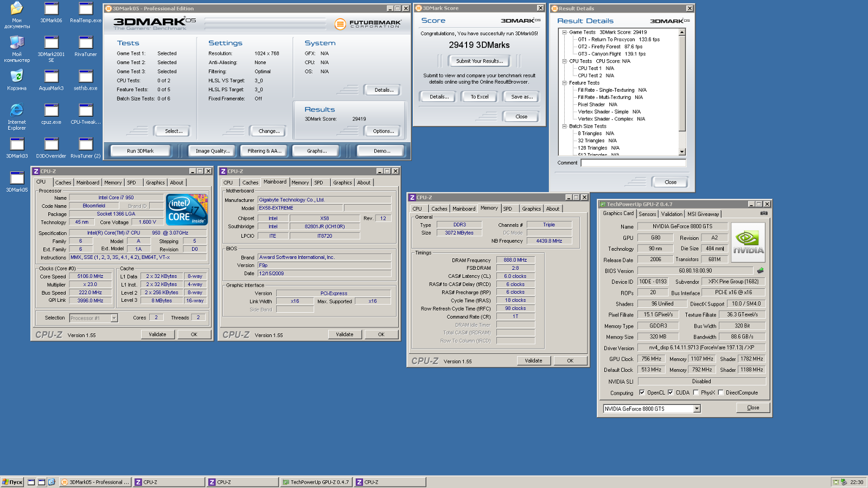
Task: Toggle the DirectCompute checkbox in GPU-Z
Action: pyautogui.click(x=720, y=392)
